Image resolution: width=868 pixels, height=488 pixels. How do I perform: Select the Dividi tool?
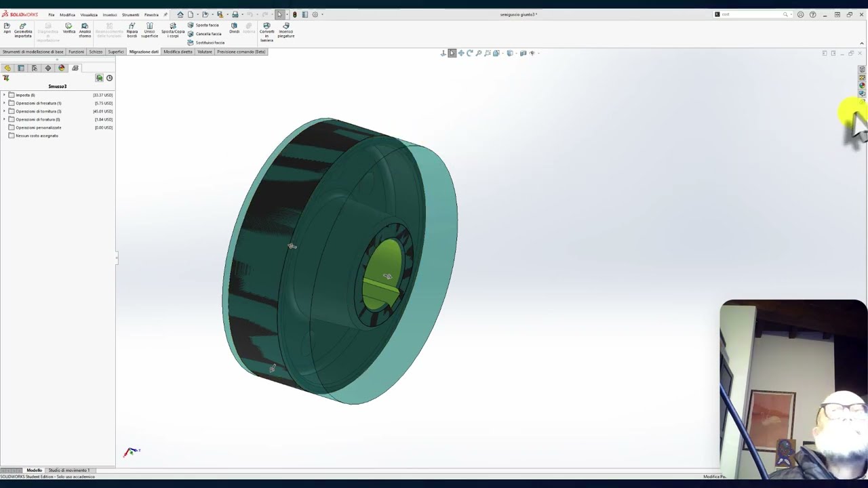[x=234, y=28]
